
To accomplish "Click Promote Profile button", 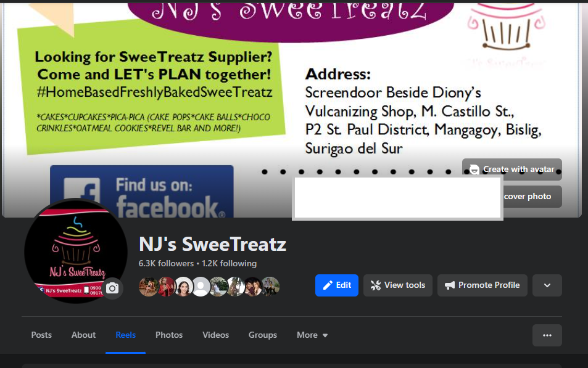I will coord(482,285).
